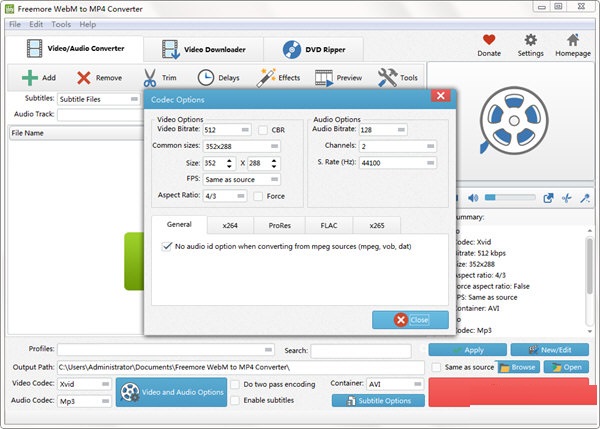Screen dimensions: 600x429
Task: Click the Apply profile button
Action: tap(468, 350)
